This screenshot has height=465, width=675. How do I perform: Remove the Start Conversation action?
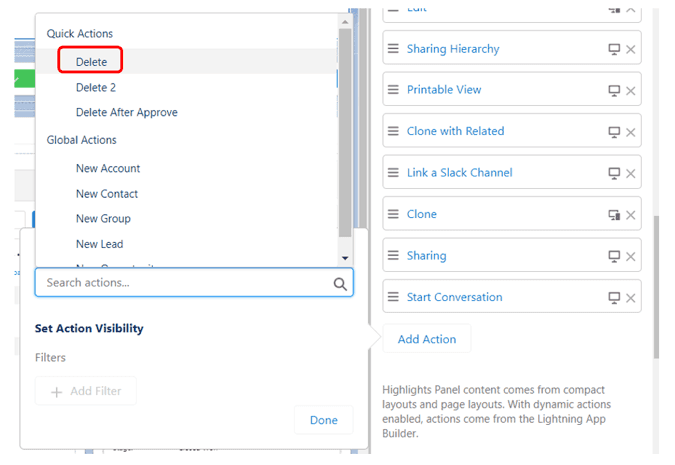point(631,298)
